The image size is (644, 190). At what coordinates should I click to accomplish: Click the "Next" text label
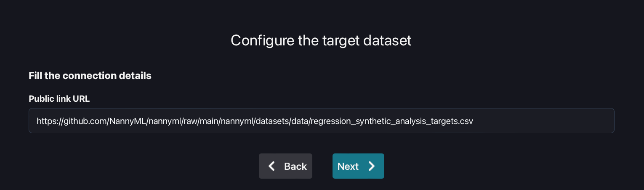coord(348,166)
